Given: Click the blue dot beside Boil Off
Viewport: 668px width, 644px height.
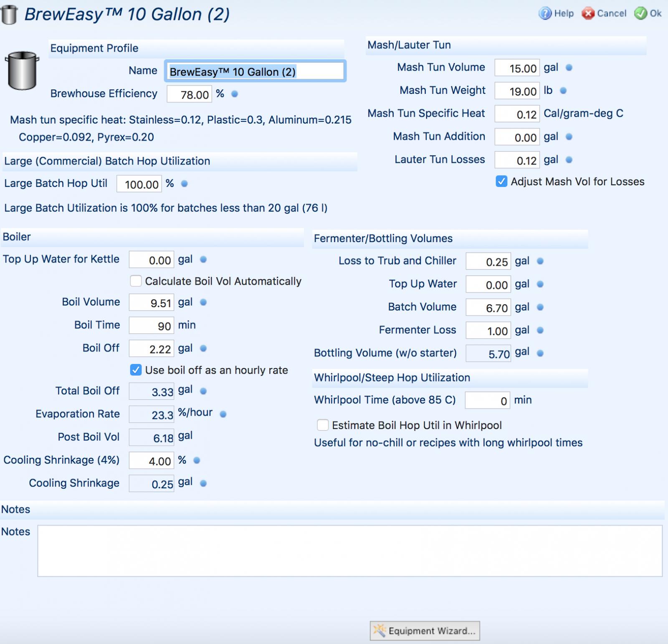Looking at the screenshot, I should tap(203, 349).
